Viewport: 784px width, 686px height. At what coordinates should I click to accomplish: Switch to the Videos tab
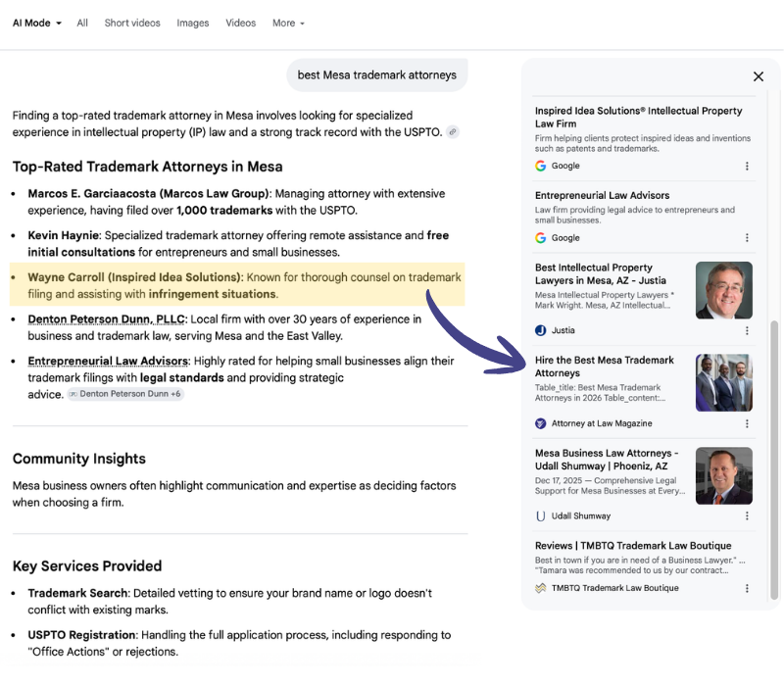(x=240, y=23)
